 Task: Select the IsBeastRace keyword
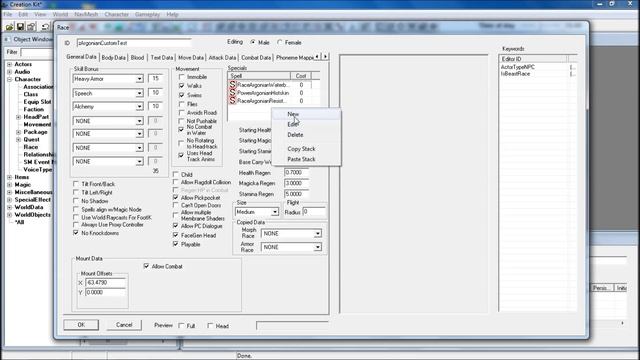coord(515,74)
